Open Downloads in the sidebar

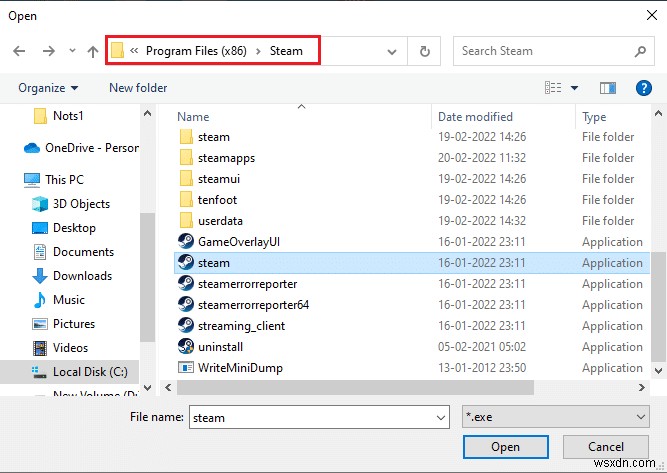coord(72,276)
